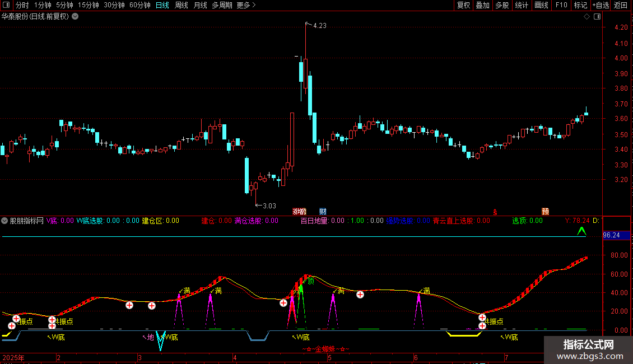Click the 3.03 low price label
633x364 pixels.
pos(269,206)
